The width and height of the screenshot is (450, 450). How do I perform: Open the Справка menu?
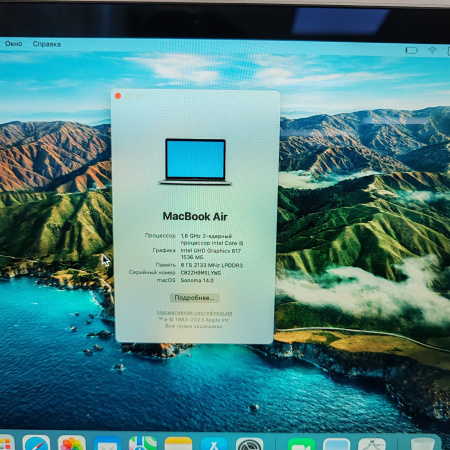47,44
